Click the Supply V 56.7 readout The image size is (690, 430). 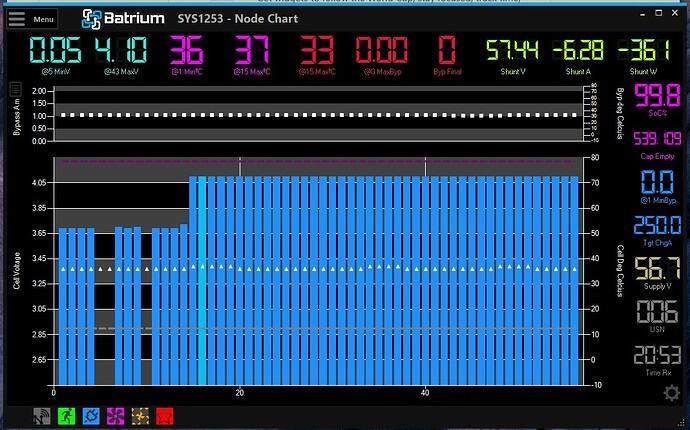tap(657, 273)
